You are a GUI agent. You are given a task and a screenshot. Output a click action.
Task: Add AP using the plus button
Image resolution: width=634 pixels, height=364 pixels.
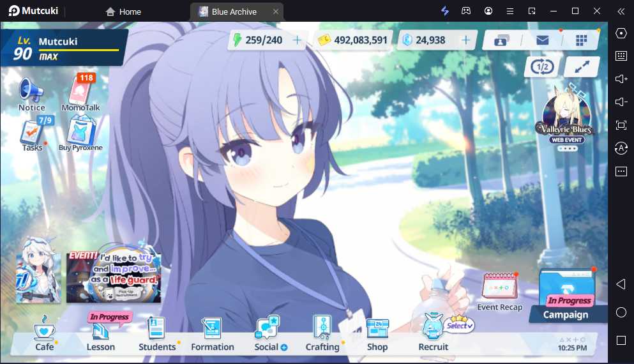point(297,40)
